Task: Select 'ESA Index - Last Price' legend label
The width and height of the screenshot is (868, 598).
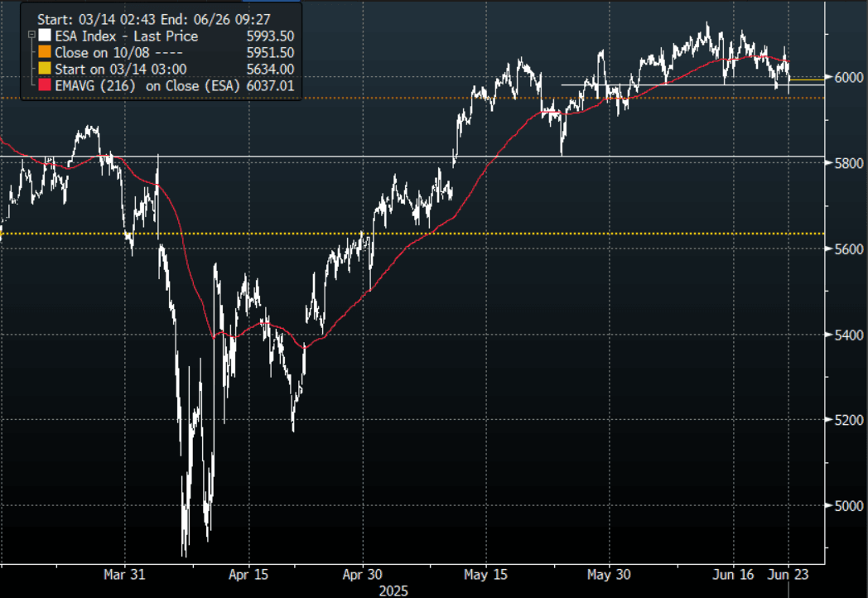Action: pos(126,36)
